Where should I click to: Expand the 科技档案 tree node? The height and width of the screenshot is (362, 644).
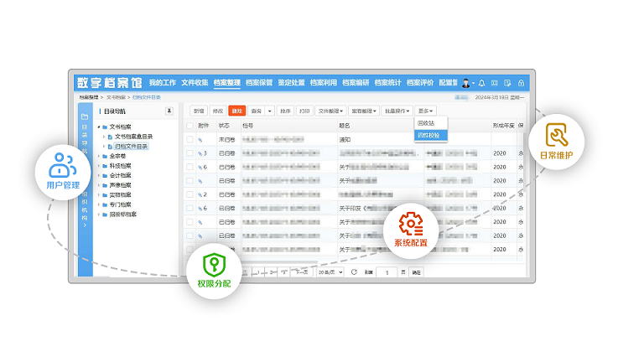[99, 165]
